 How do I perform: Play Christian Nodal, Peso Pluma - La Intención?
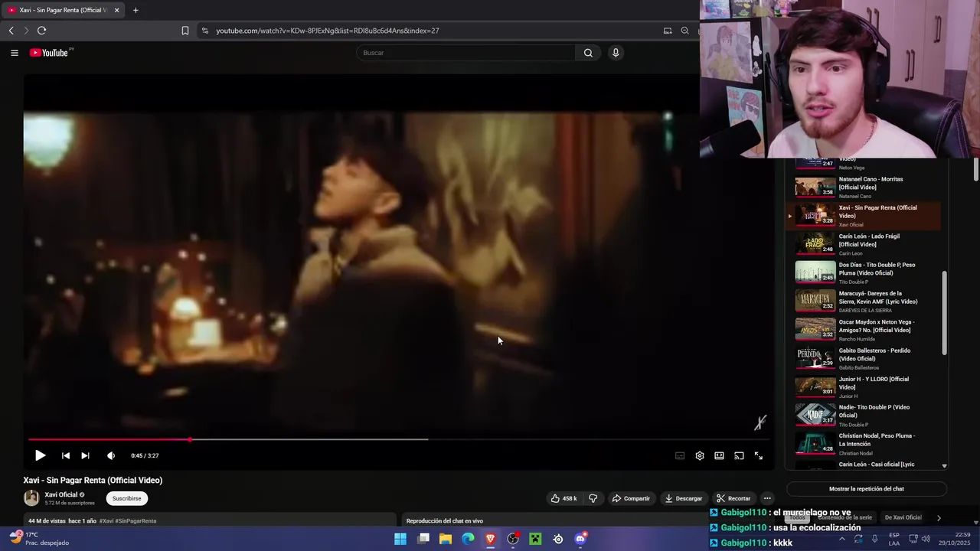(x=864, y=444)
